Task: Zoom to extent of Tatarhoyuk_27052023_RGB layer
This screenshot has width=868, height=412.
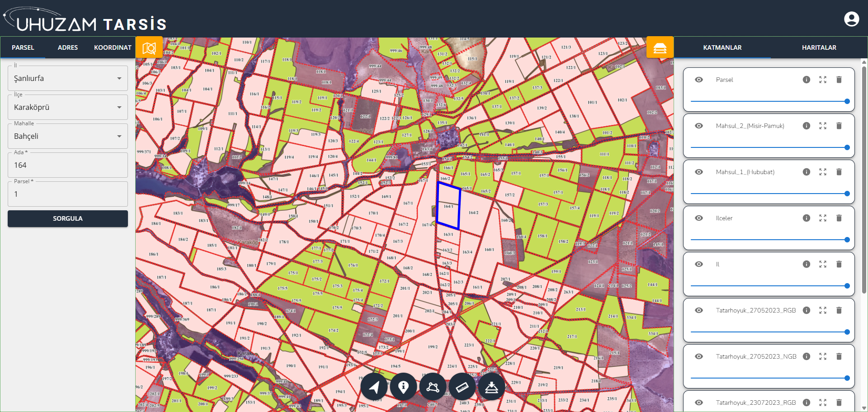Action: pos(823,310)
